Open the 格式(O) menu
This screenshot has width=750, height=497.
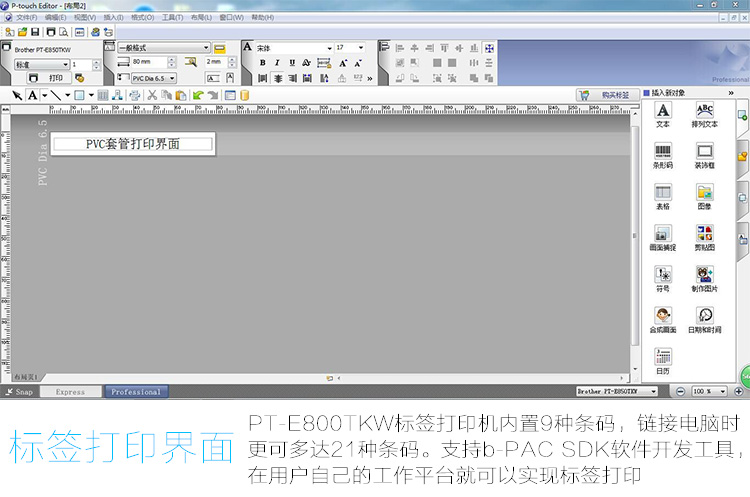coord(143,17)
